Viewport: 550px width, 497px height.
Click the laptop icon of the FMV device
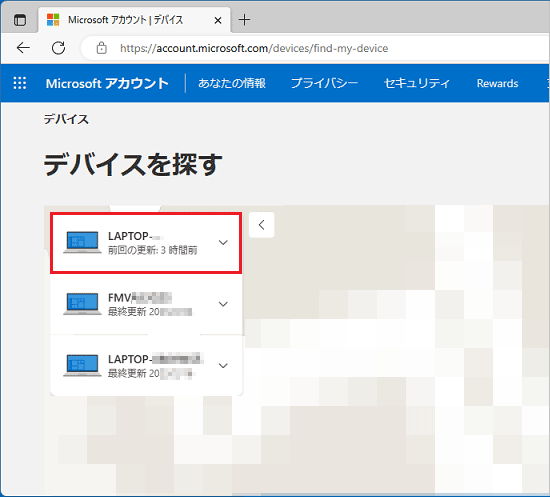click(82, 304)
